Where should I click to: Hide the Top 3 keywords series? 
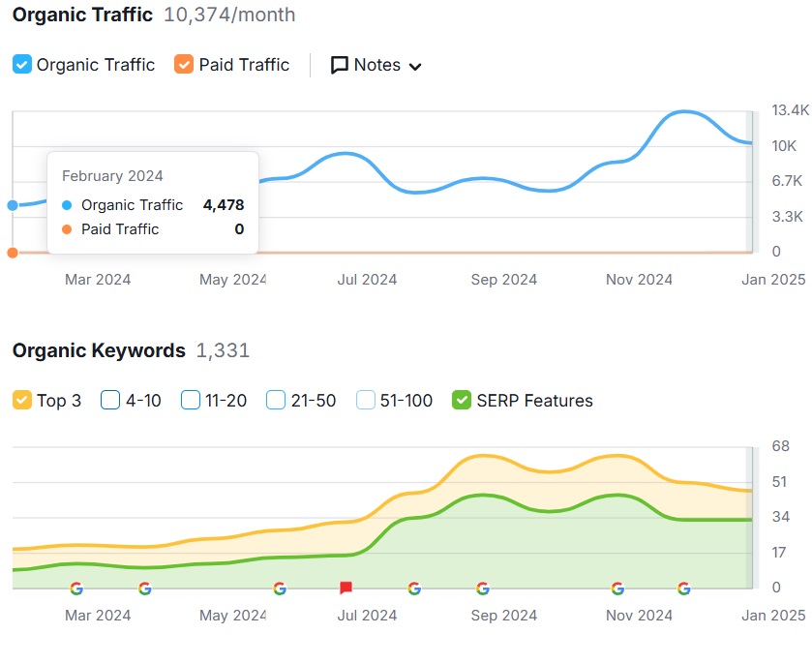[x=22, y=400]
